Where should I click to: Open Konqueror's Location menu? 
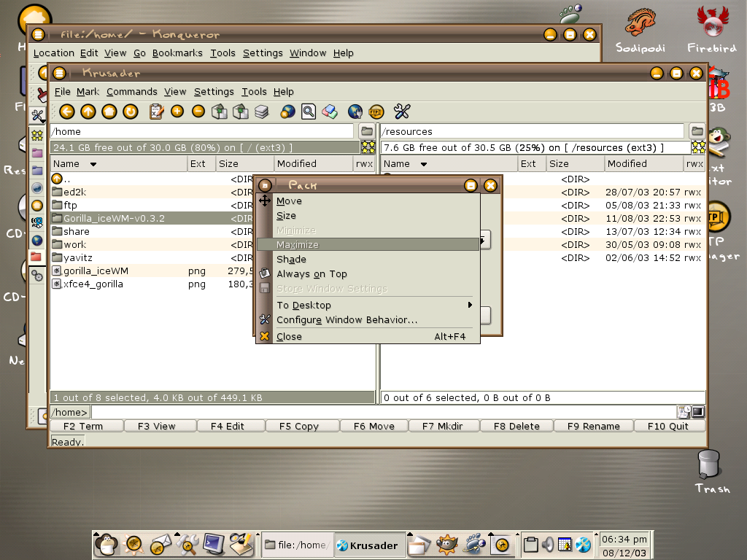[54, 52]
